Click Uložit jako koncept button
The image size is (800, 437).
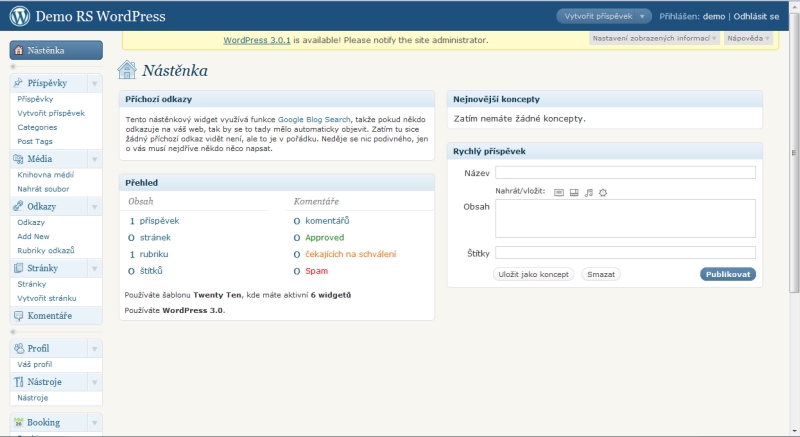coord(534,274)
